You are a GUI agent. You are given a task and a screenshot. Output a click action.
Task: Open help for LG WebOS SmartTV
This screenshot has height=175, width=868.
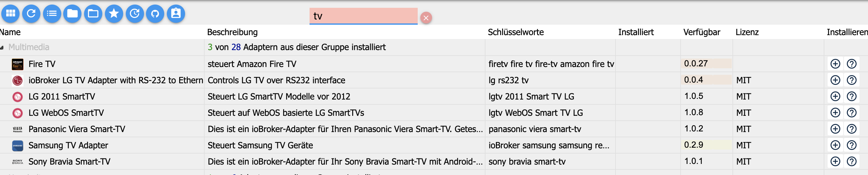coord(851,113)
